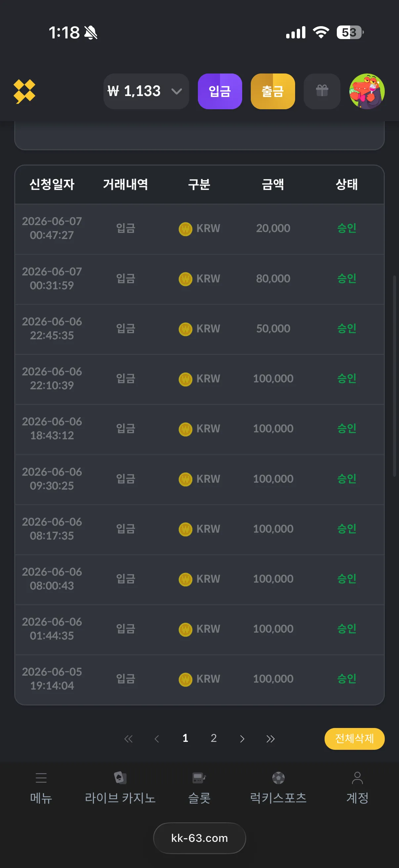The height and width of the screenshot is (868, 399).
Task: Expand the ₩ 1,133 balance dropdown
Action: [x=146, y=91]
